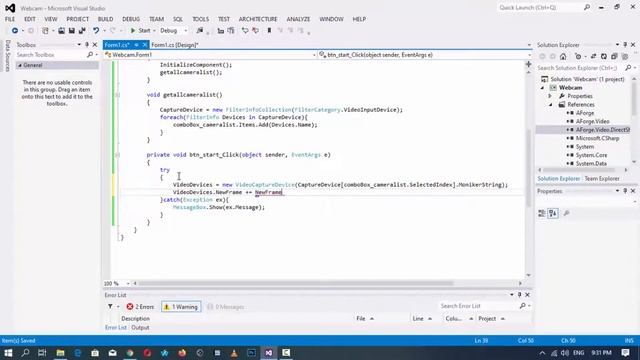Collapse the General group in Toolbox
The height and width of the screenshot is (360, 640).
pos(20,65)
